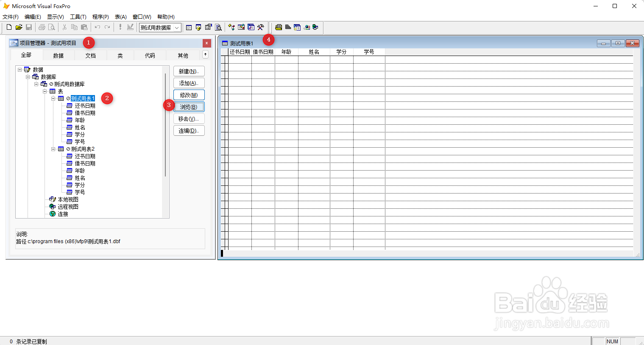644x345 pixels.
Task: Select the Paste icon in the toolbar
Action: click(x=84, y=27)
